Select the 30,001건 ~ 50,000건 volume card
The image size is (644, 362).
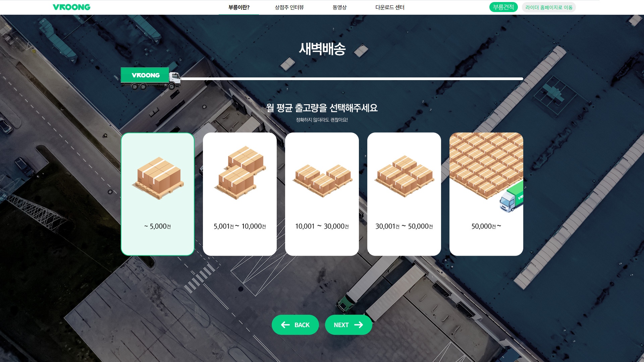pyautogui.click(x=404, y=194)
